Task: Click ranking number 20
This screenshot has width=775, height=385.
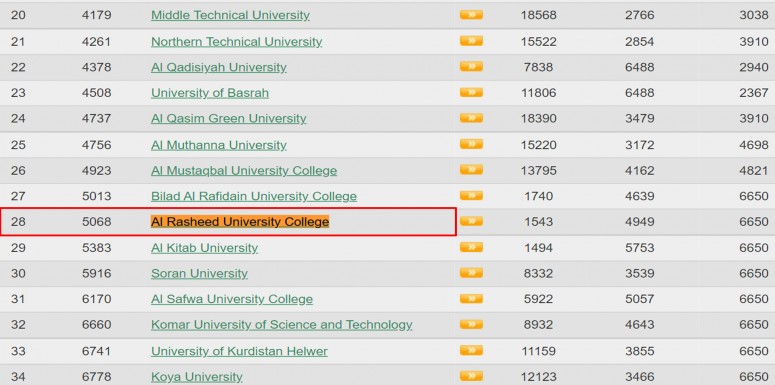Action: [x=18, y=15]
